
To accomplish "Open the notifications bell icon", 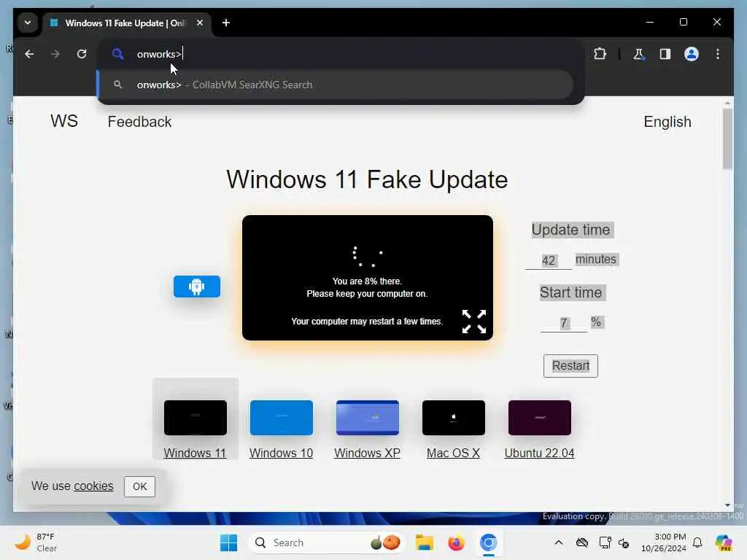I will tap(697, 542).
